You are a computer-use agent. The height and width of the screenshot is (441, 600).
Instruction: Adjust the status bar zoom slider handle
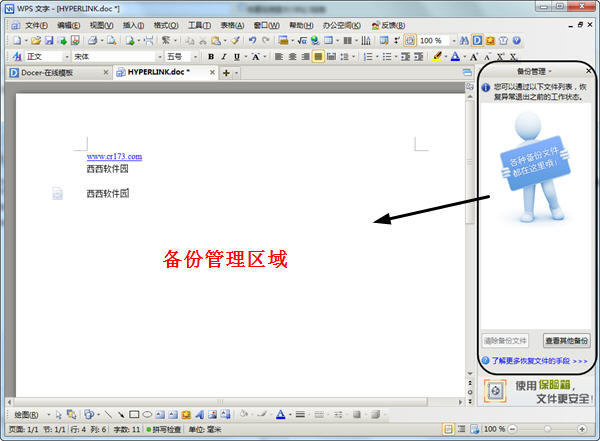point(547,429)
